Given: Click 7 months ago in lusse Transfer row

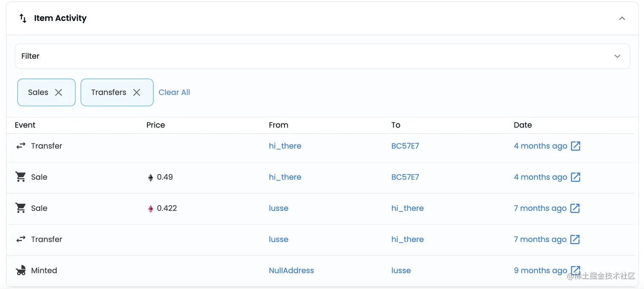Looking at the screenshot, I should [540, 239].
